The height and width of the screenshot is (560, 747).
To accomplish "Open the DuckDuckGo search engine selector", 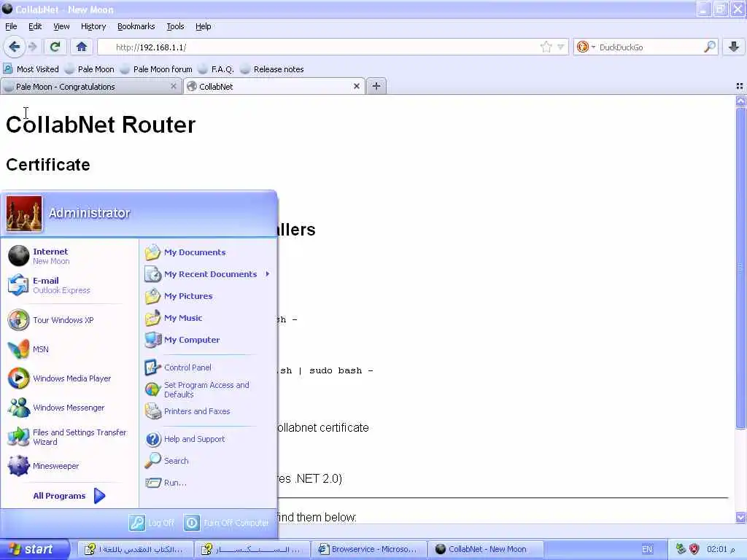I will 586,47.
